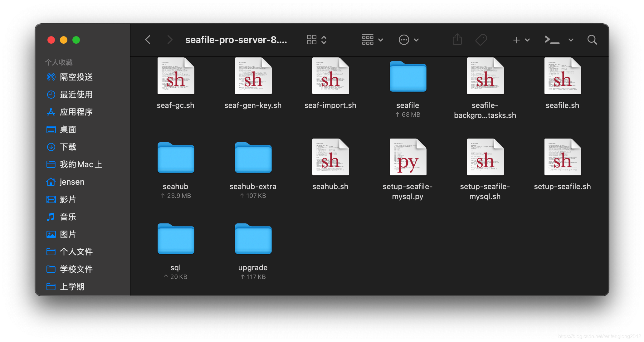Click the setup-seafile.sh file name
644x342 pixels.
pos(563,187)
